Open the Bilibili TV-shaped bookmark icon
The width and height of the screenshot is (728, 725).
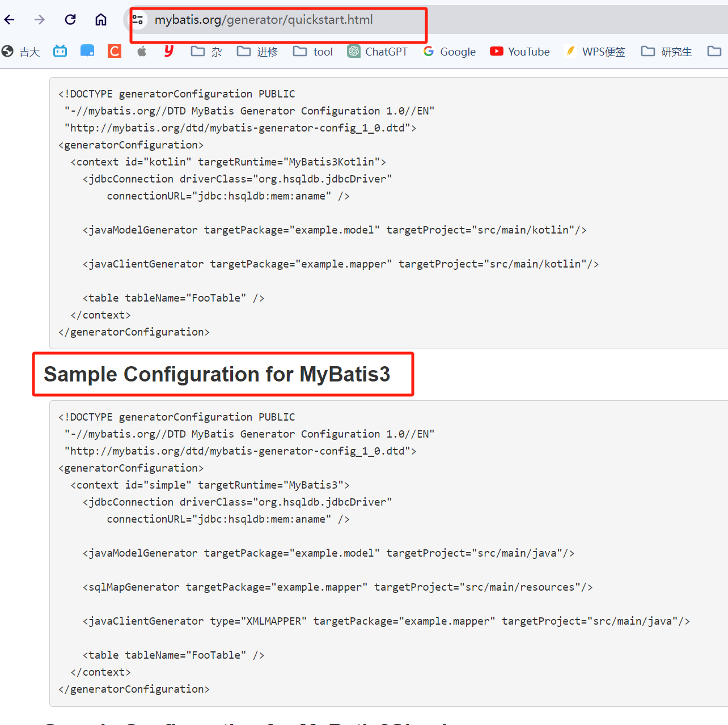tap(60, 51)
